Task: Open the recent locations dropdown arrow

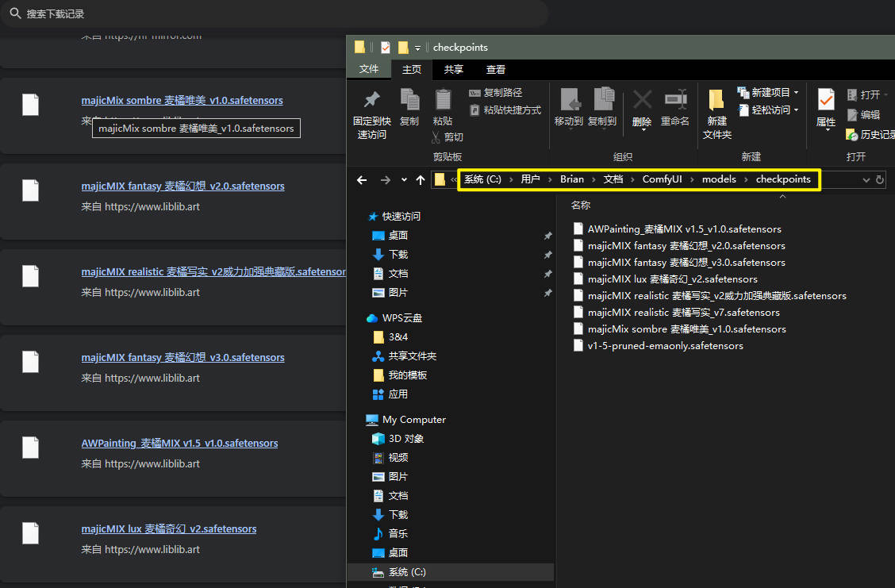Action: point(404,180)
